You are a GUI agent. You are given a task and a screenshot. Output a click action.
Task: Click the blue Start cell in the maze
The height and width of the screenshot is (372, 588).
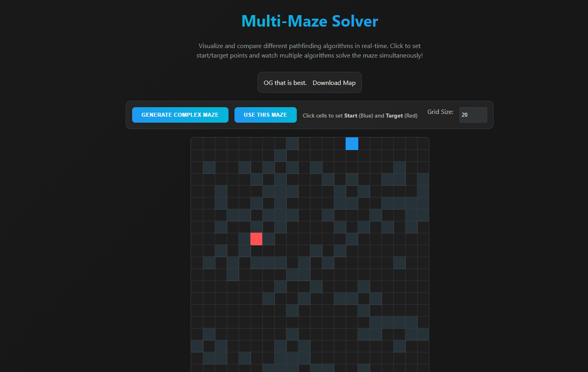pos(352,143)
